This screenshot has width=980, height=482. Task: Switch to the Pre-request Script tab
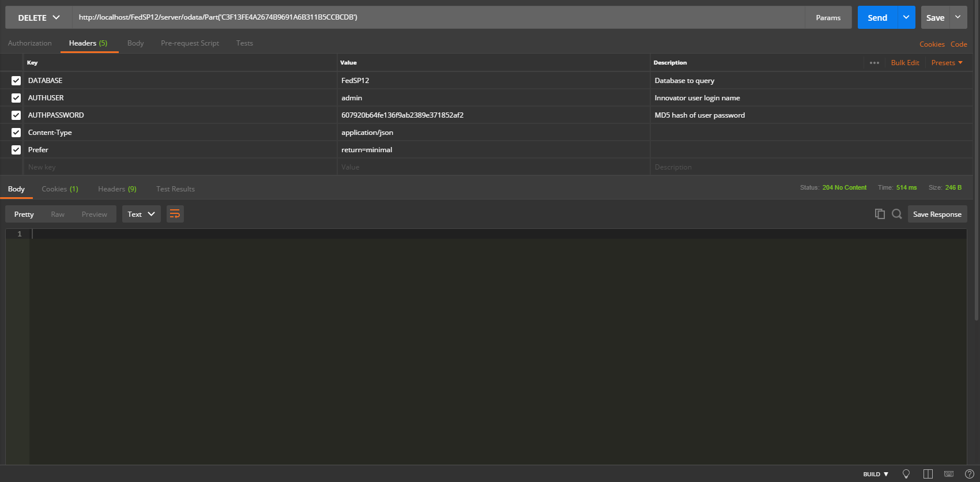tap(190, 43)
